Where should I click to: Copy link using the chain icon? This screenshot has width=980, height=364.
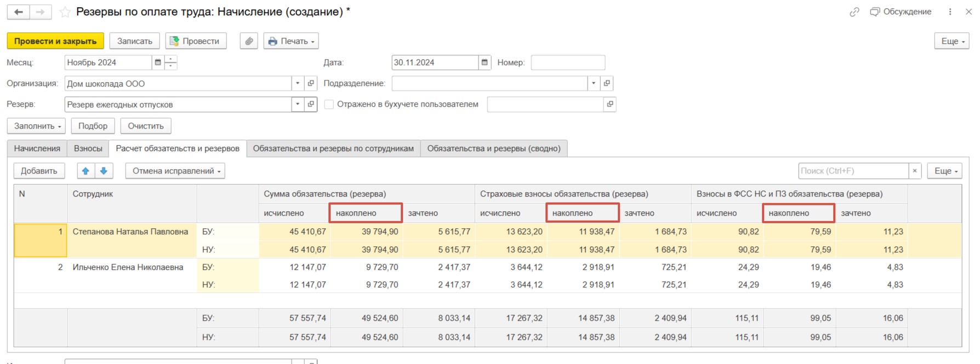tap(854, 12)
